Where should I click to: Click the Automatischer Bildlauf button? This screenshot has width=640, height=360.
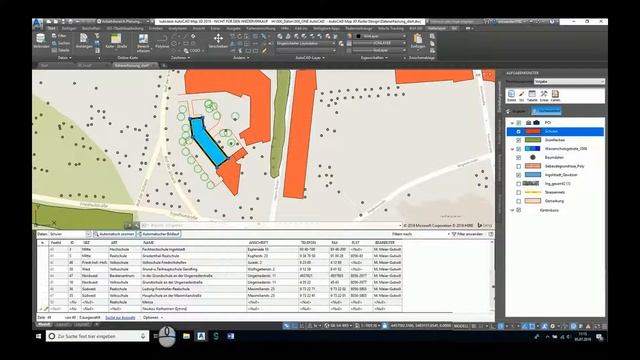click(x=159, y=234)
